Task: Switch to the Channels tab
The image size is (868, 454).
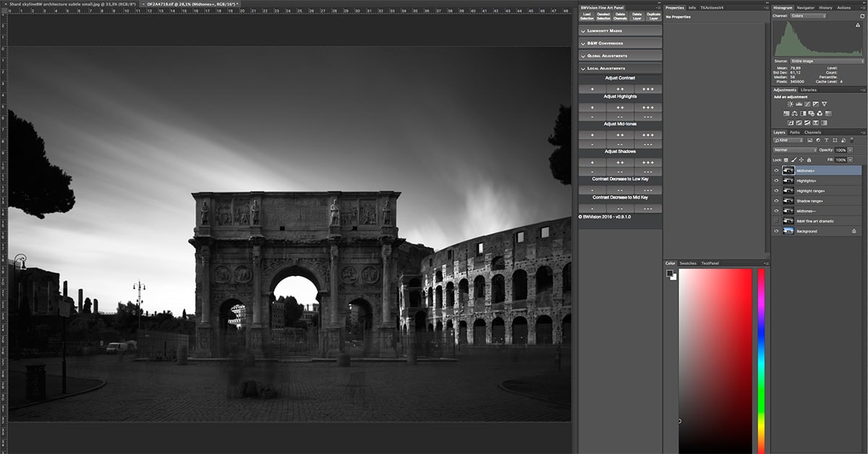Action: coord(812,132)
